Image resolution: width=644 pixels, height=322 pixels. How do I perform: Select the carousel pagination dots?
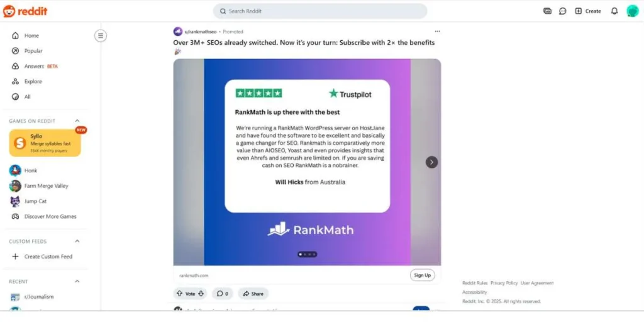tap(307, 255)
